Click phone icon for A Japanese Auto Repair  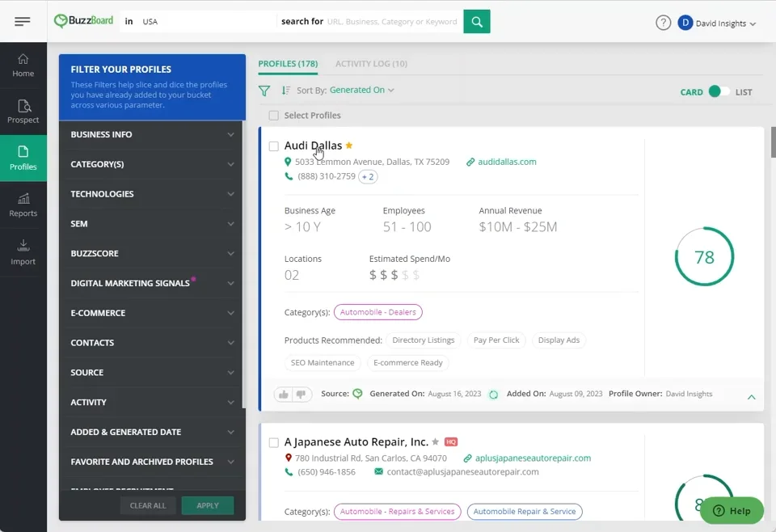289,472
